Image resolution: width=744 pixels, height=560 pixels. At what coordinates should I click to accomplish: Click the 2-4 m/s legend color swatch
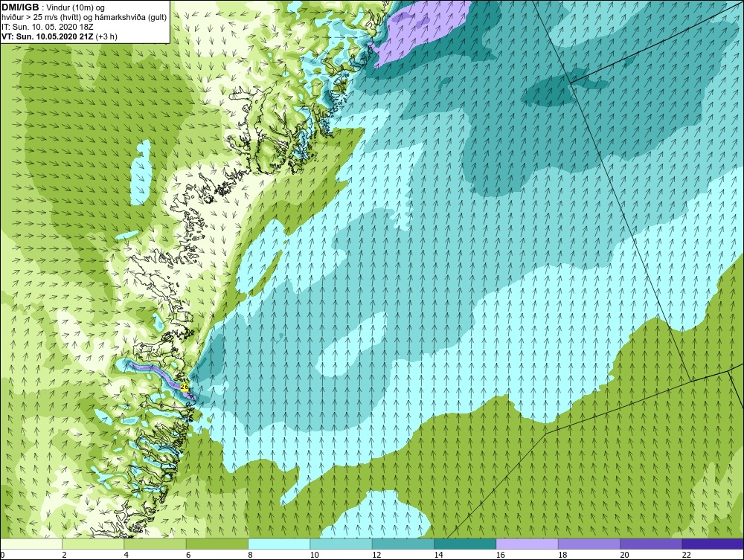[93, 544]
